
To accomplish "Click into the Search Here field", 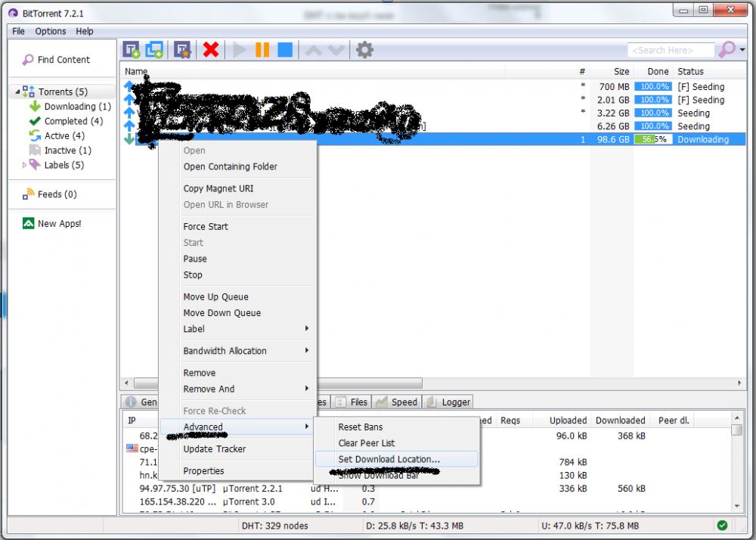I will pos(671,50).
